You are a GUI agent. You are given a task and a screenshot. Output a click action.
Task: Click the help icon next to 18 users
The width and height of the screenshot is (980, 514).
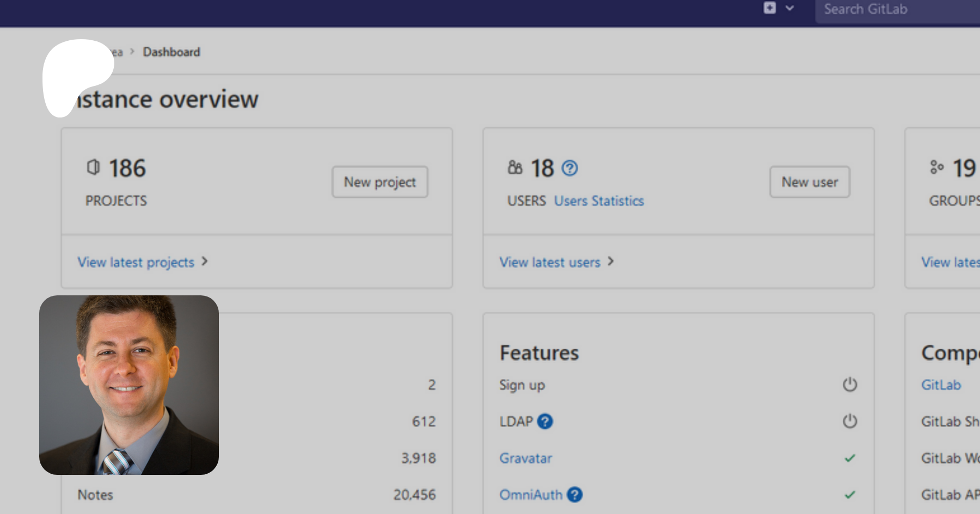pyautogui.click(x=569, y=169)
